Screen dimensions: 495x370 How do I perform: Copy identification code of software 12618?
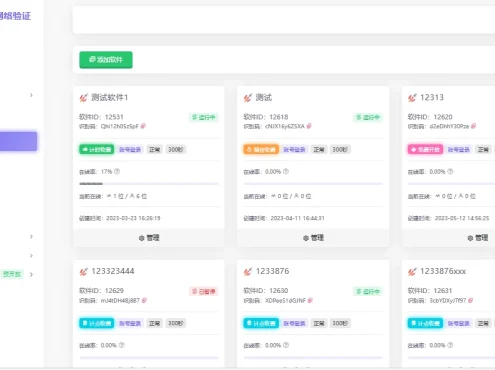tap(309, 126)
